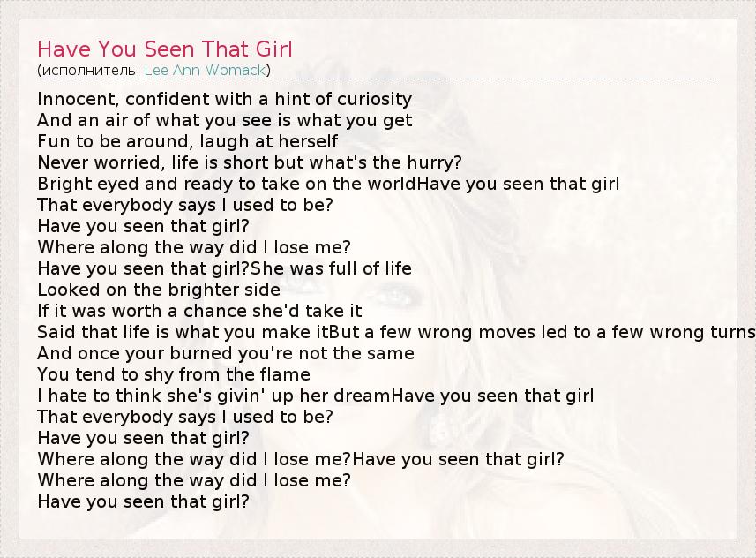Click the line "Looked on the brighter side"
The height and width of the screenshot is (558, 756).
[x=159, y=290]
